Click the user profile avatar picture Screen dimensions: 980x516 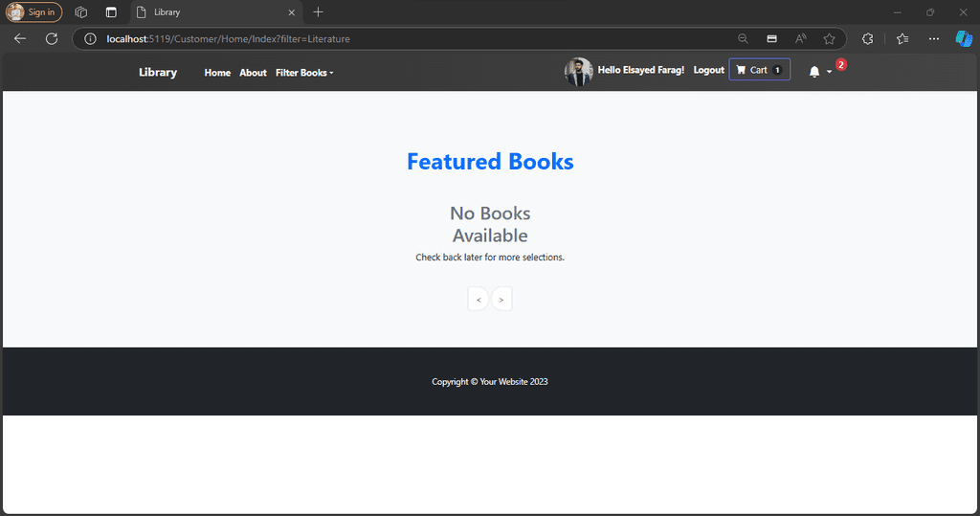pos(579,72)
